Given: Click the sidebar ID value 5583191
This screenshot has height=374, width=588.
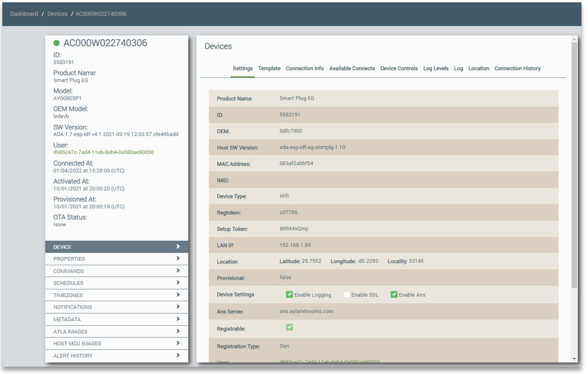Looking at the screenshot, I should tap(64, 62).
